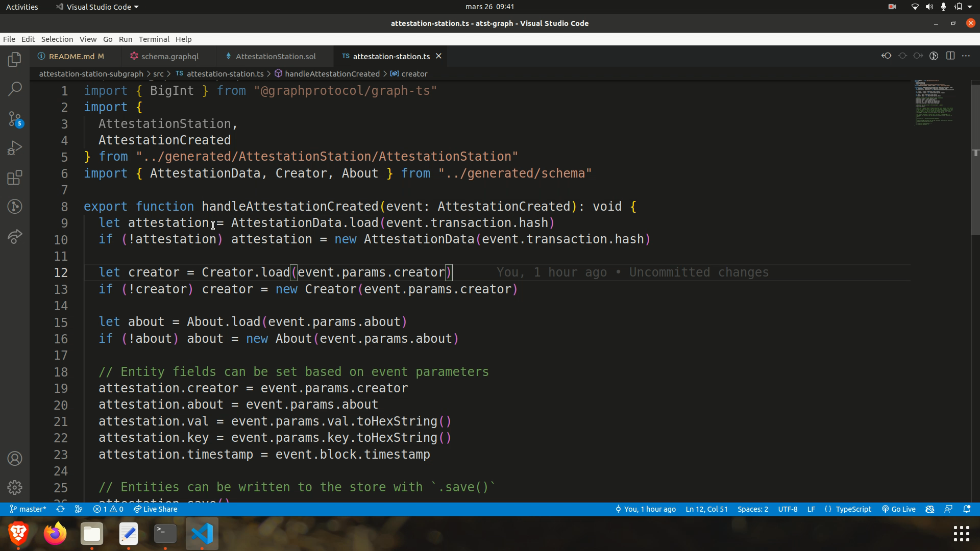This screenshot has width=980, height=551.
Task: Open the Run and Debug view
Action: (15, 148)
